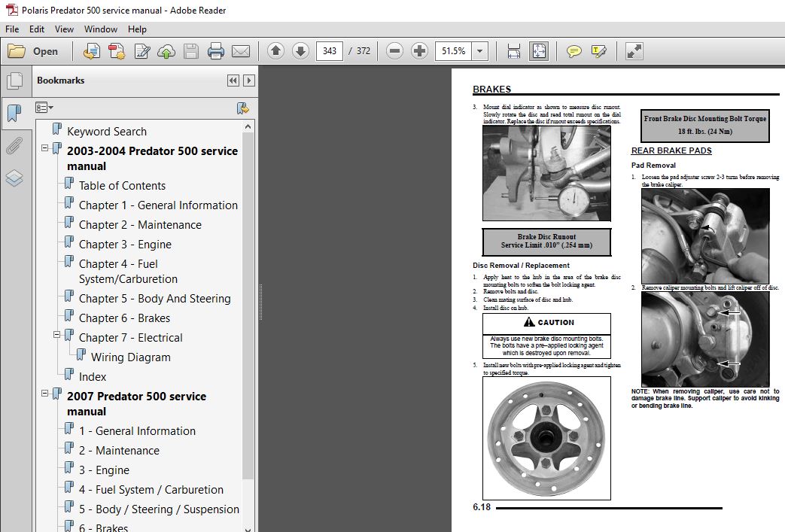Go to next page arrow
The width and height of the screenshot is (785, 532).
[300, 50]
